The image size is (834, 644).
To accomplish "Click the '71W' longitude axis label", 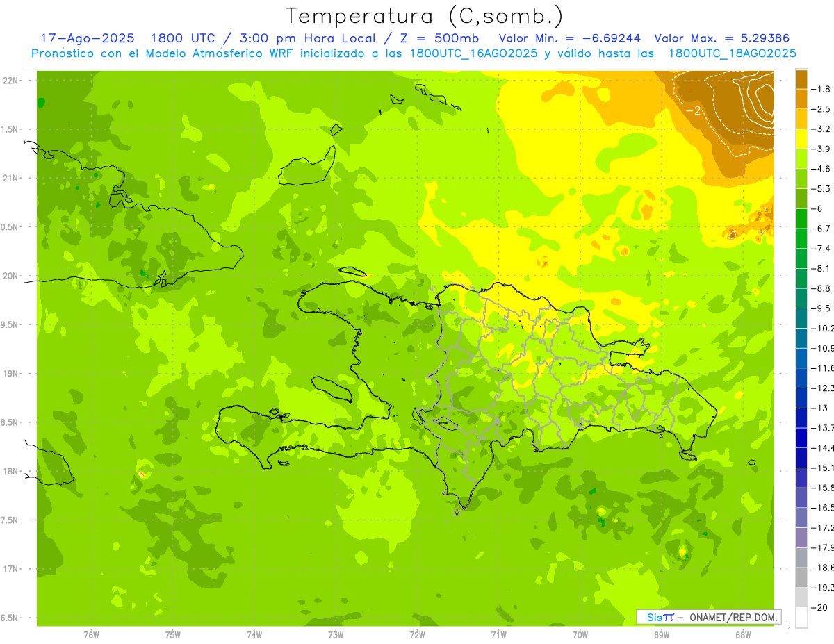I will pyautogui.click(x=498, y=635).
